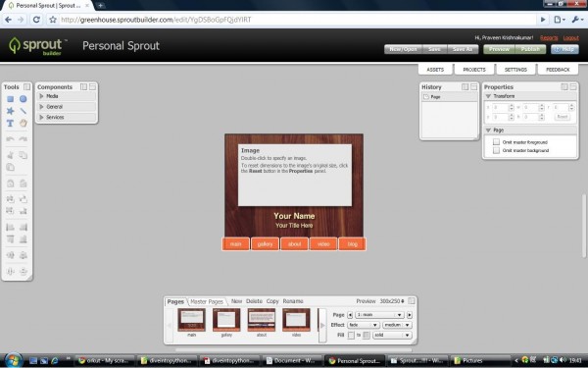
Task: Enable Omit master background checkbox
Action: pyautogui.click(x=496, y=150)
